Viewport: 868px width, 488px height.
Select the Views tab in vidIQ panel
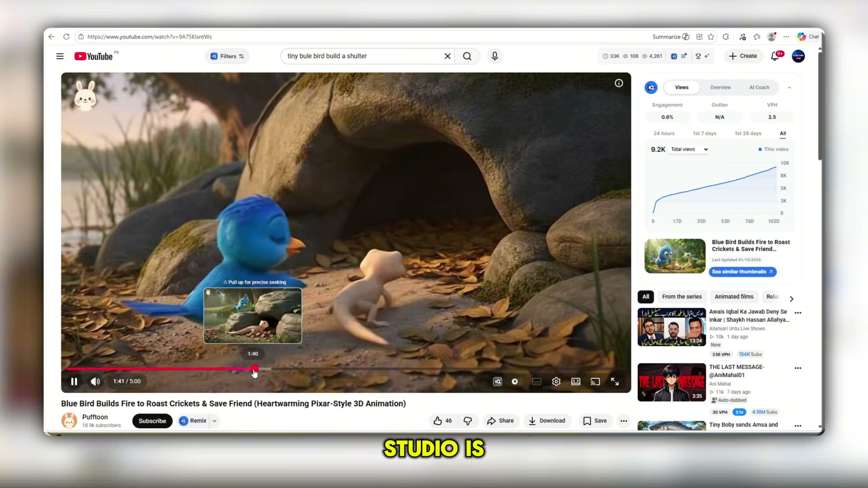tap(682, 88)
